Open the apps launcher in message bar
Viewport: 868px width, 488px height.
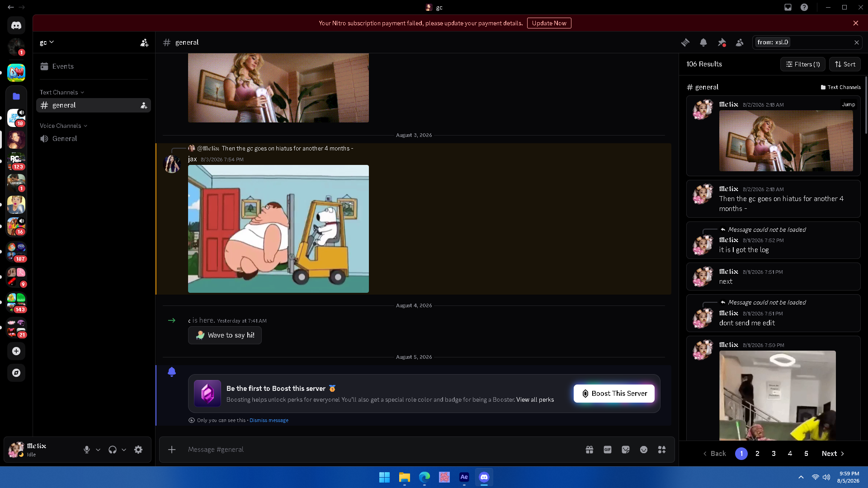(x=662, y=450)
